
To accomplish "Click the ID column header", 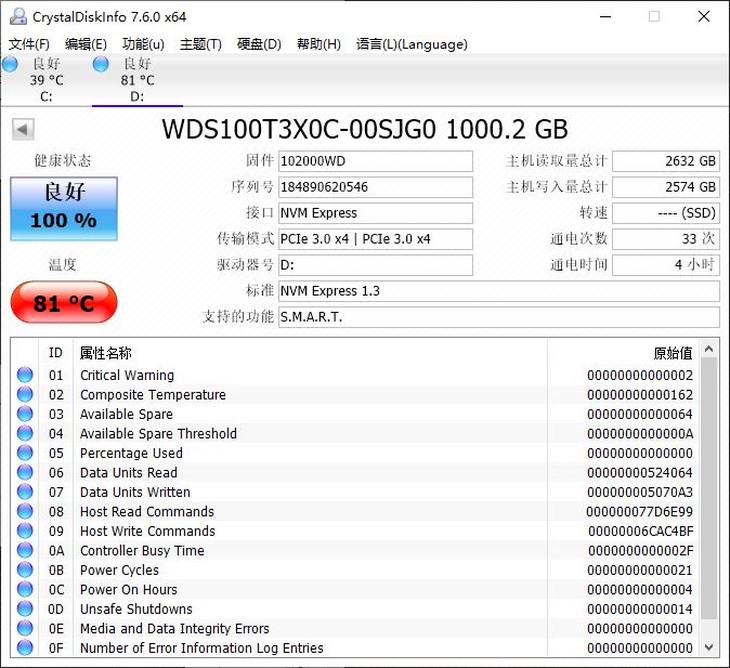I will coord(55,353).
